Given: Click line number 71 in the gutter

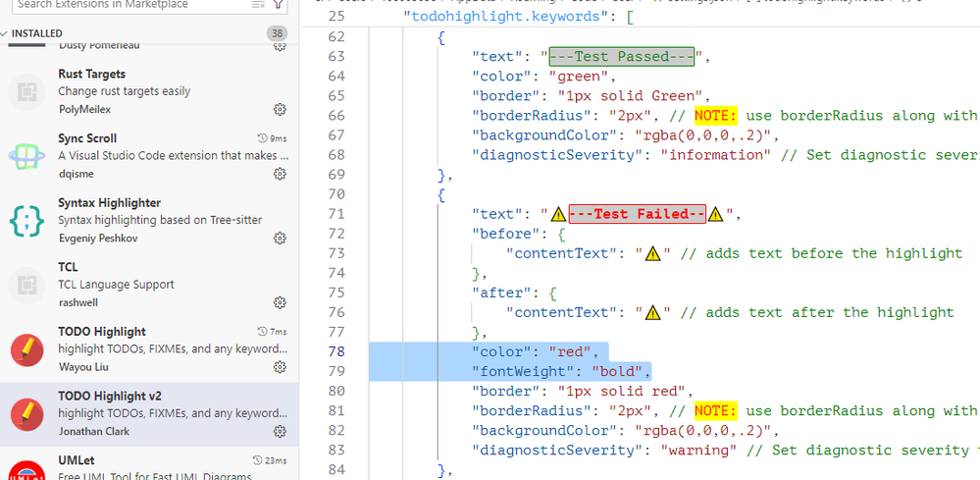Looking at the screenshot, I should [336, 214].
